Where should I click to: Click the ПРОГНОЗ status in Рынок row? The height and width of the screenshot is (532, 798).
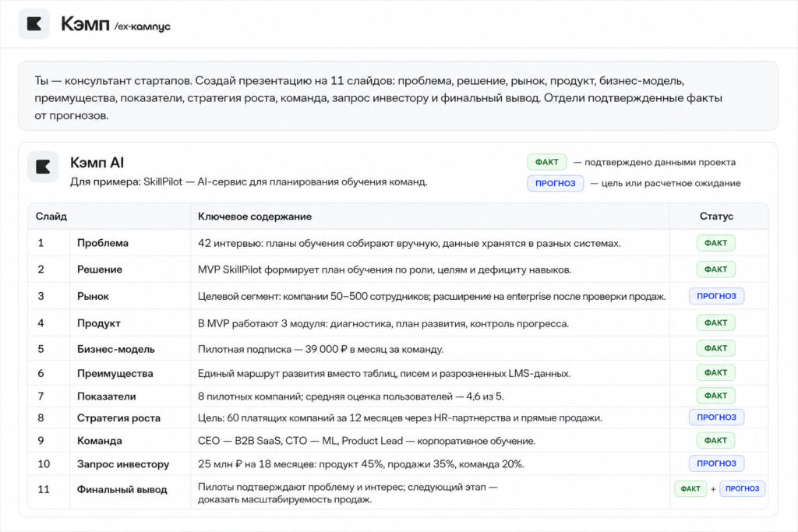tap(717, 296)
